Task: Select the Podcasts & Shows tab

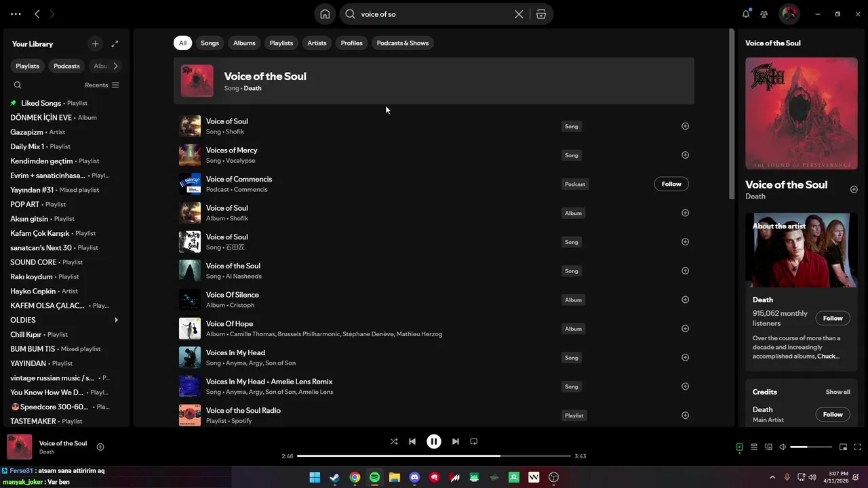Action: (x=403, y=43)
